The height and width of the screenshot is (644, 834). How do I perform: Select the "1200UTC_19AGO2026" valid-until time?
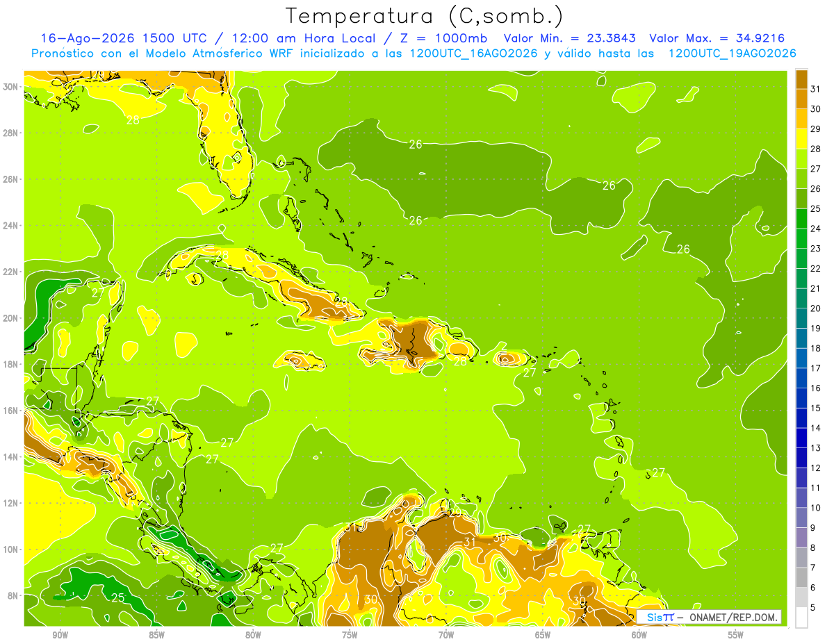[732, 53]
